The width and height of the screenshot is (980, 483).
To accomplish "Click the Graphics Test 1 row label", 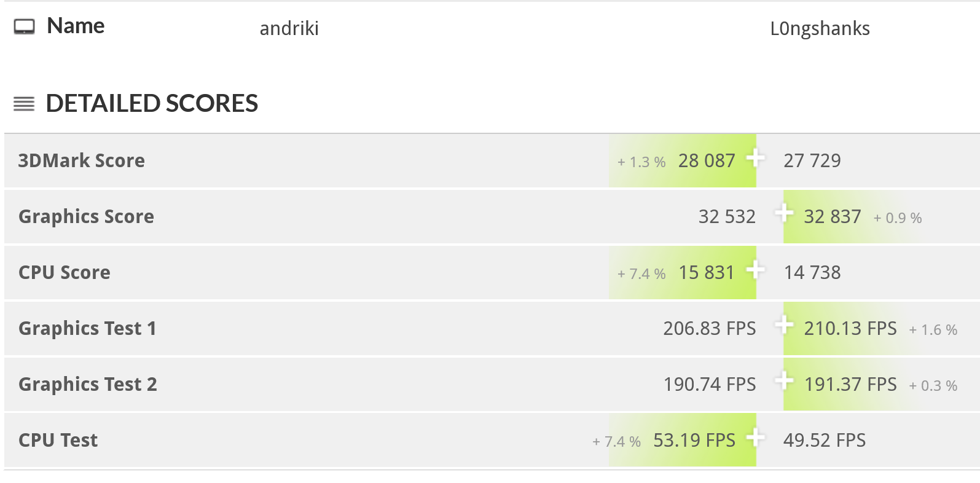I will tap(87, 328).
